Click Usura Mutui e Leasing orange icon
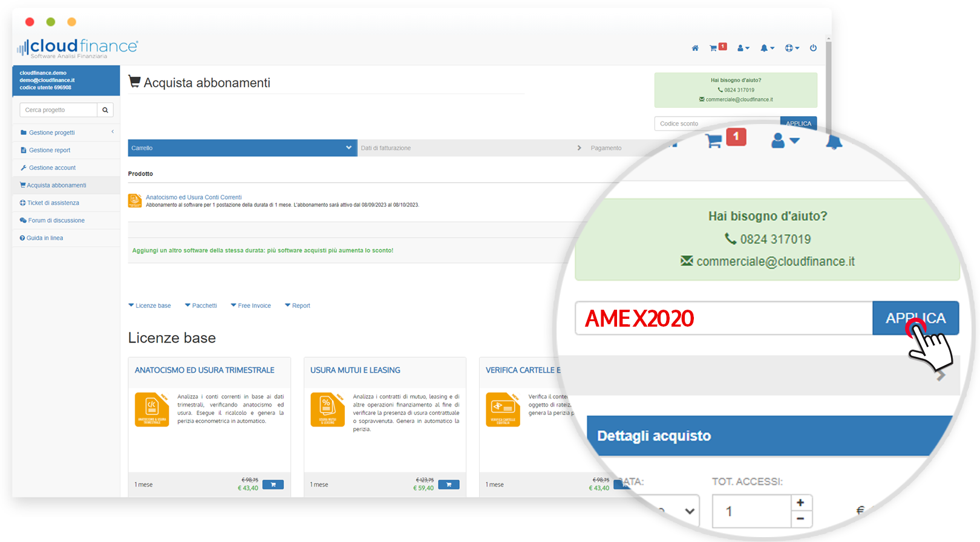Viewport: 980px width, 542px height. pyautogui.click(x=327, y=410)
